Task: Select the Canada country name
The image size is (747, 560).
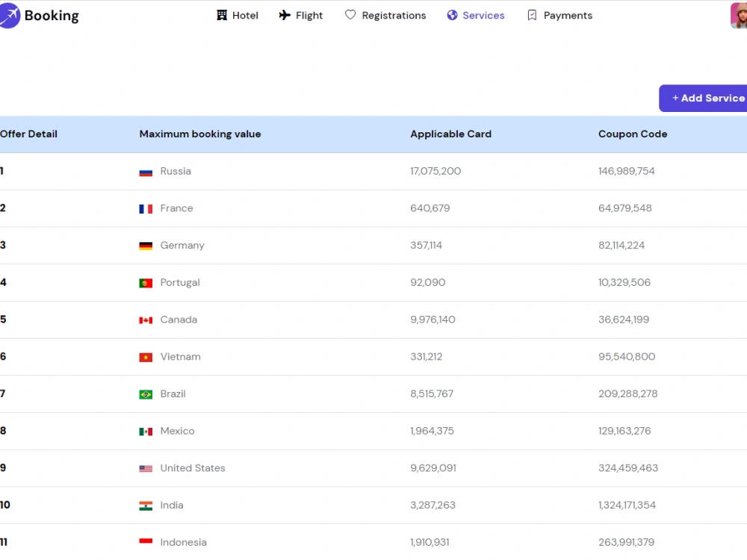Action: tap(179, 320)
